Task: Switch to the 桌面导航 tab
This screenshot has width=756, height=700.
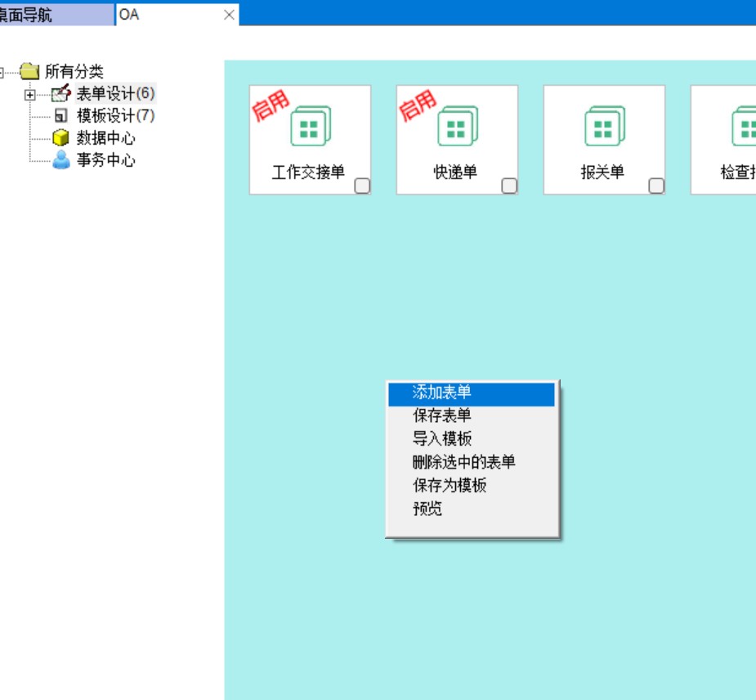Action: pyautogui.click(x=29, y=15)
